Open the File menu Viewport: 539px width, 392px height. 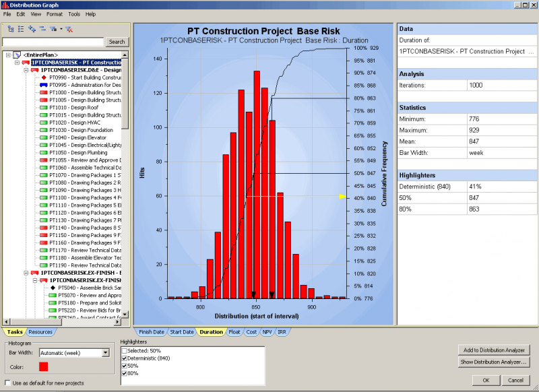[7, 14]
